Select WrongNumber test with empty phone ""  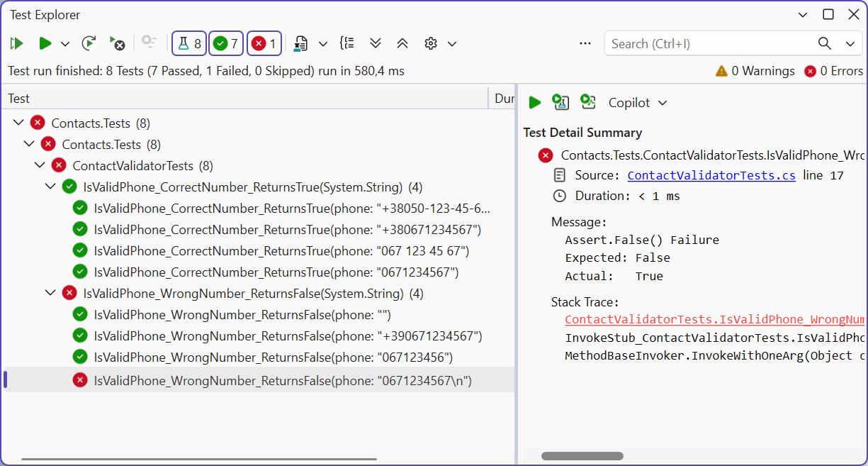(258, 315)
